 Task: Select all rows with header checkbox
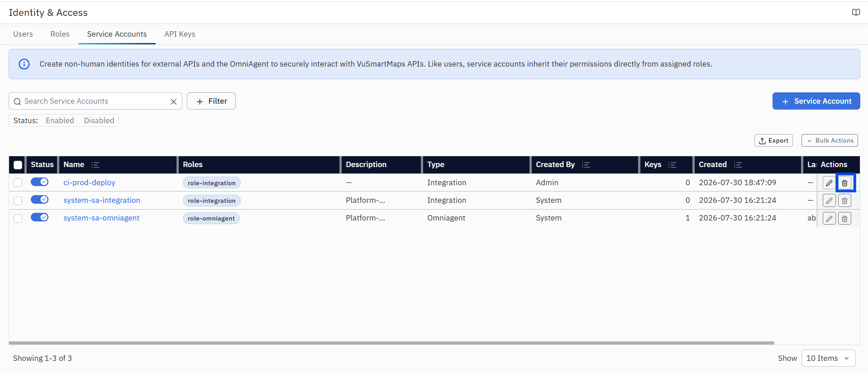tap(18, 165)
